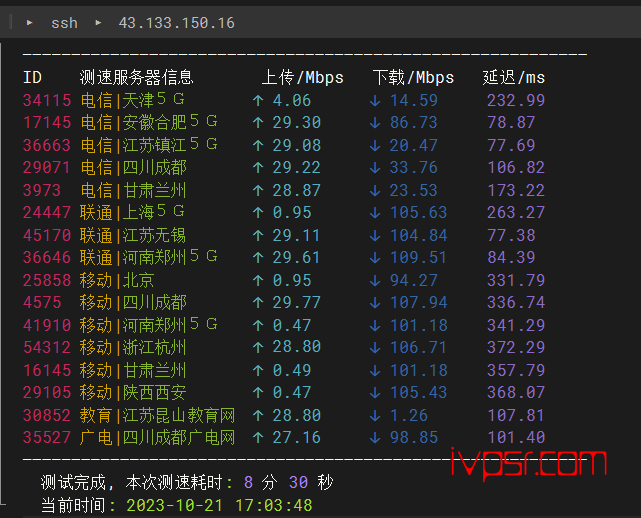Select the 电信|安徽合肥5G server name
This screenshot has width=641, height=518.
click(148, 122)
